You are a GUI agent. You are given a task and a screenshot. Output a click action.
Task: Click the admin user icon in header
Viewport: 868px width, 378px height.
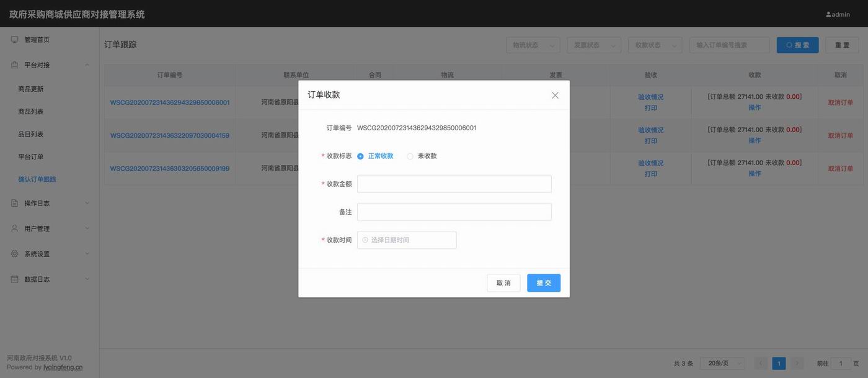[828, 14]
